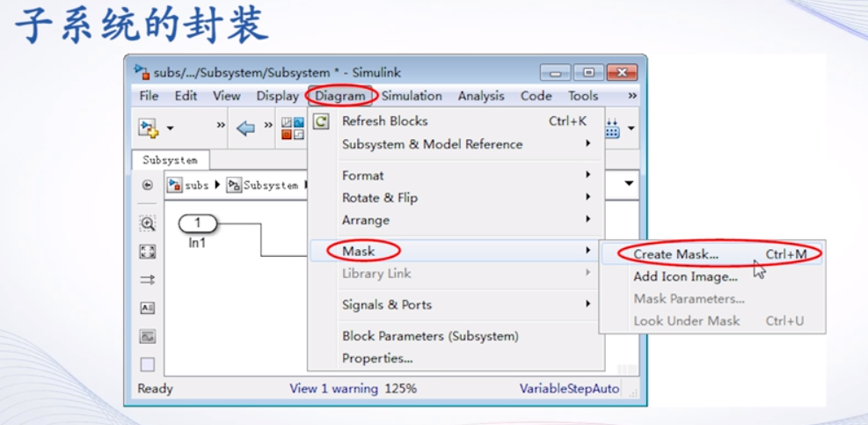Open the Simulation menu
This screenshot has height=425, width=868.
coord(412,96)
